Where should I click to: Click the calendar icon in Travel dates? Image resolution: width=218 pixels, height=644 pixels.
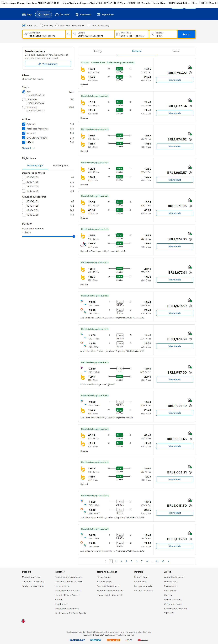(118, 34)
